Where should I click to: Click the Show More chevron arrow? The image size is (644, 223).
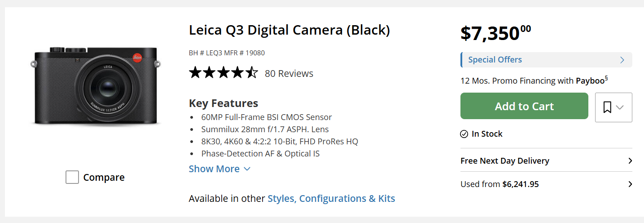[247, 169]
